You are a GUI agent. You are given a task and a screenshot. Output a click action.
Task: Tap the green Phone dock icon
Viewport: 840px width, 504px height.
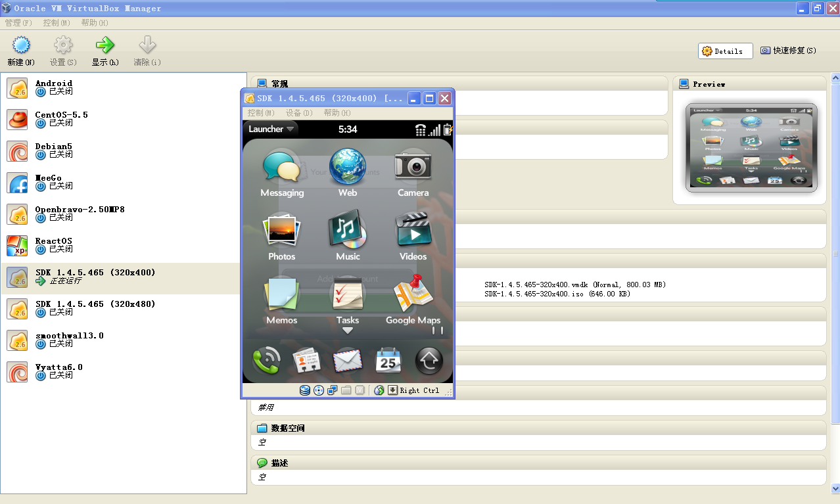(266, 361)
